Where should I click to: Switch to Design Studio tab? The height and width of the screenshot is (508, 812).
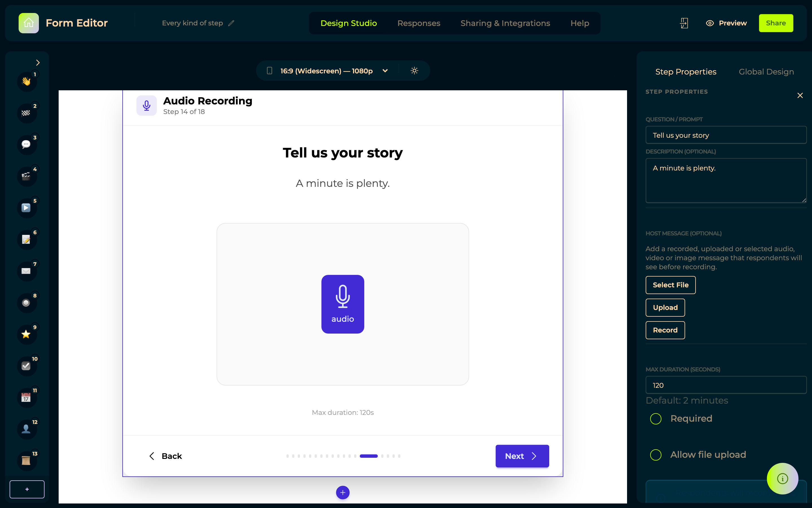348,23
